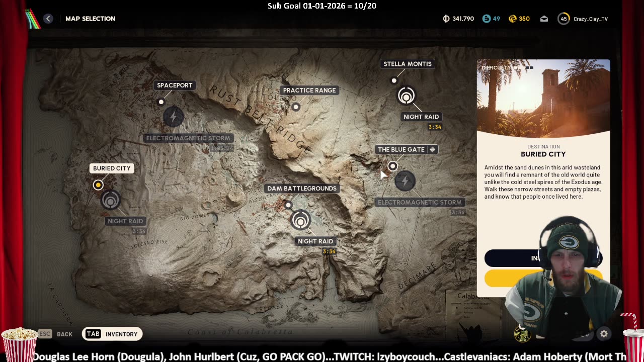This screenshot has width=644, height=362.
Task: Click the Night Raid label under Stella Montis
Action: pos(421,117)
